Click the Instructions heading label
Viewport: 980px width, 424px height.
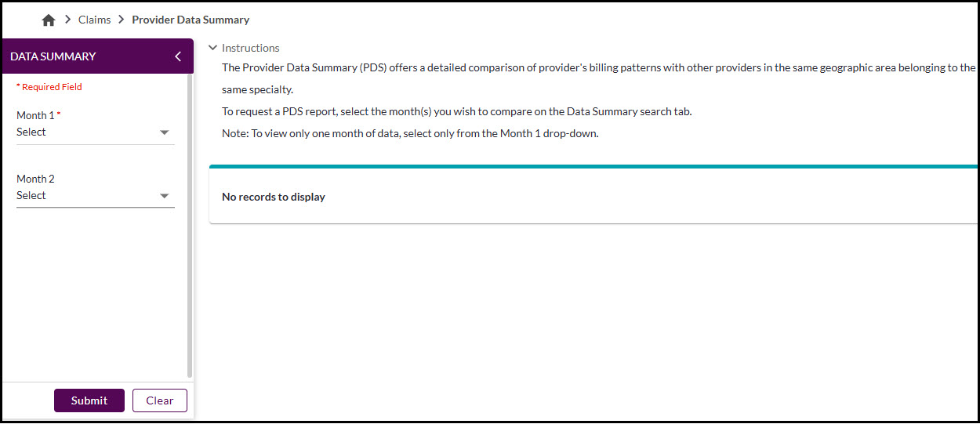(251, 48)
